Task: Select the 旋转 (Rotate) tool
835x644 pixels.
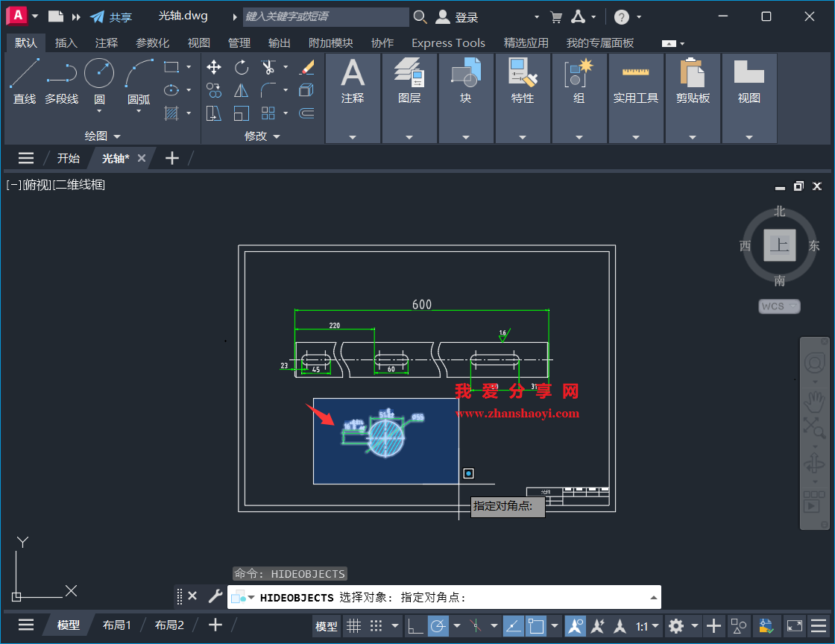Action: tap(242, 67)
